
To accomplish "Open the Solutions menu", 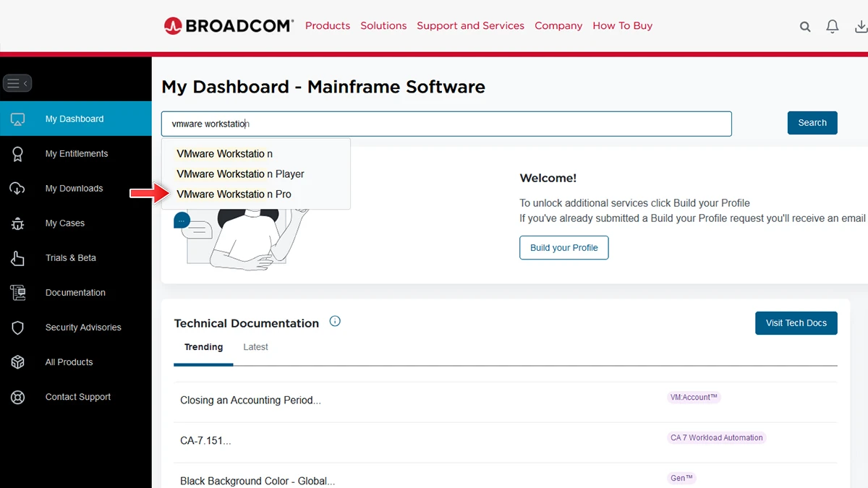I will coord(383,26).
